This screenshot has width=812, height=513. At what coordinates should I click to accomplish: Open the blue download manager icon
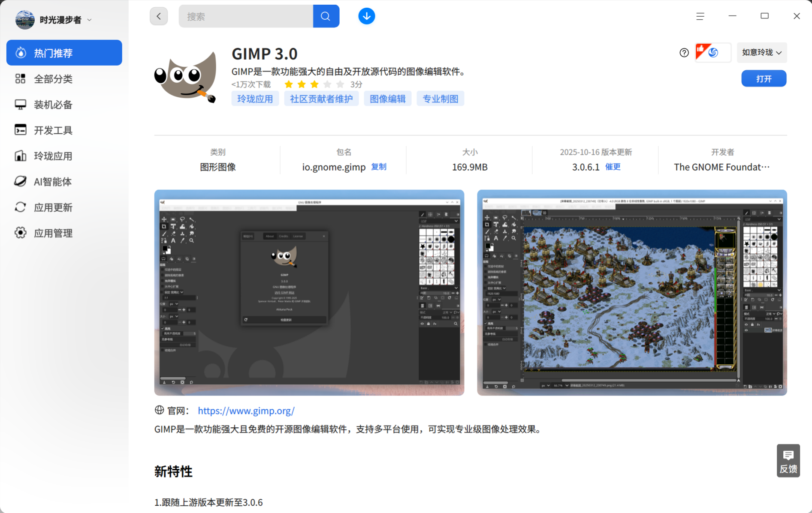coord(366,16)
